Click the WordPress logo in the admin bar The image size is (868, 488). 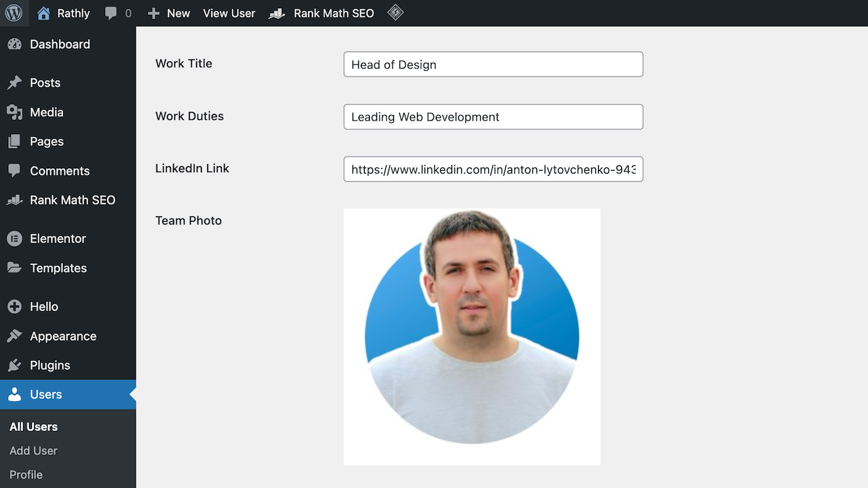(x=14, y=13)
